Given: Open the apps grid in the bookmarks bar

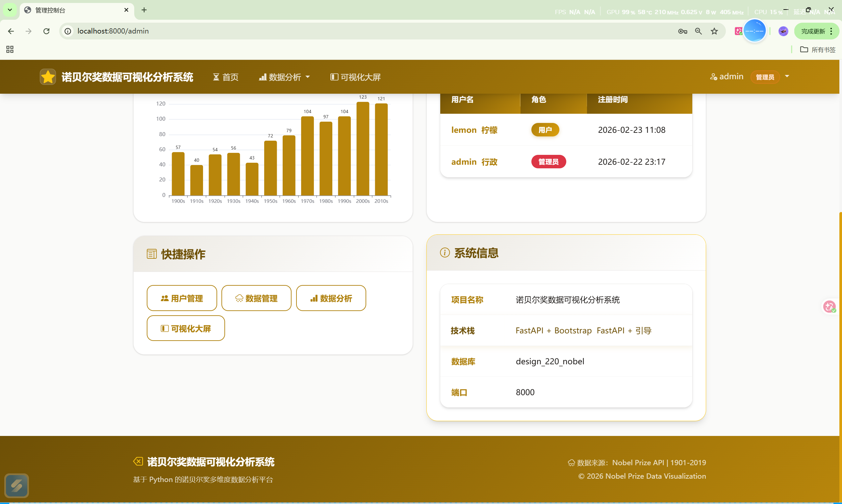Looking at the screenshot, I should (10, 50).
